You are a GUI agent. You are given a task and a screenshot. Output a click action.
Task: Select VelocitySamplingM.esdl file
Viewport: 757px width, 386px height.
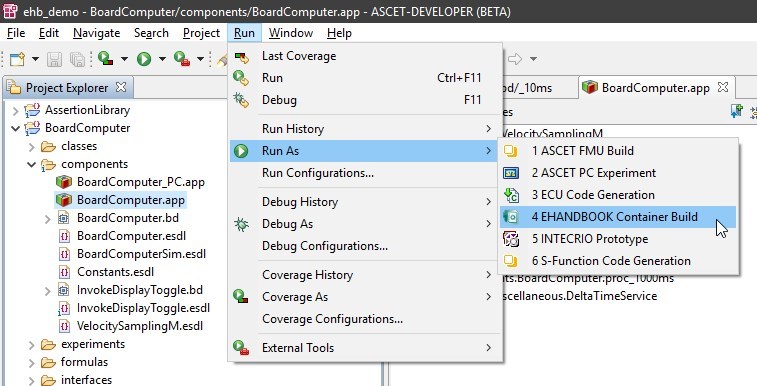click(140, 326)
